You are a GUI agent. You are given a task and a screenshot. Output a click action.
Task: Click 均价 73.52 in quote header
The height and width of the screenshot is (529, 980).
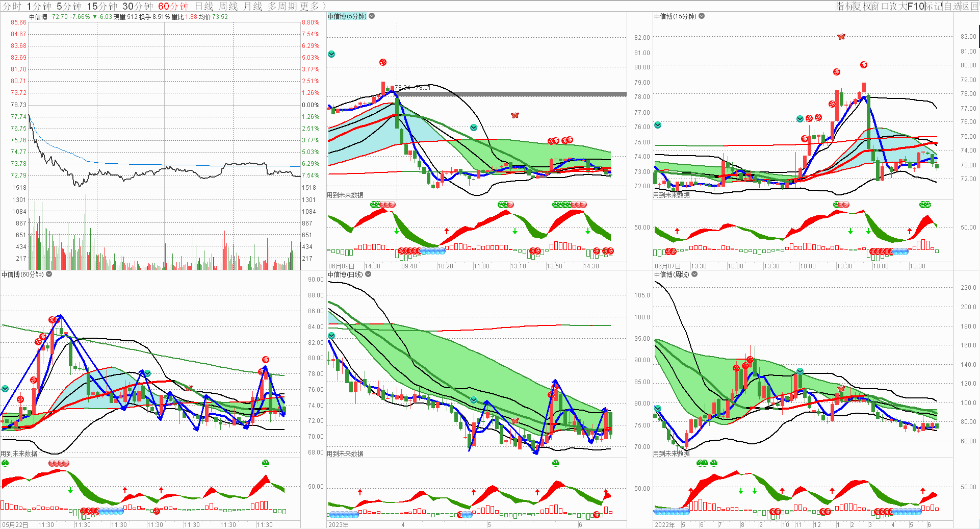[213, 17]
